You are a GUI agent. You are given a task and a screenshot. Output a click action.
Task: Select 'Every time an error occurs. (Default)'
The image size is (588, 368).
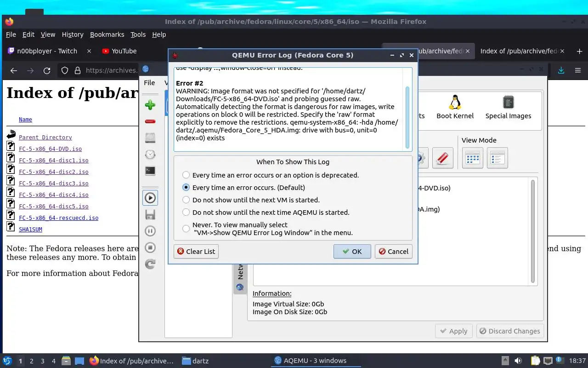tap(244, 187)
